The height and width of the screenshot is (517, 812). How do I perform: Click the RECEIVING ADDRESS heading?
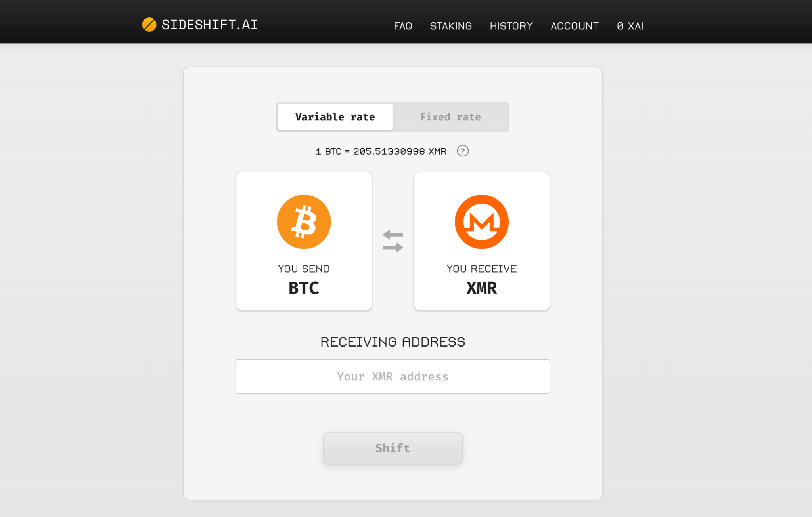(393, 342)
